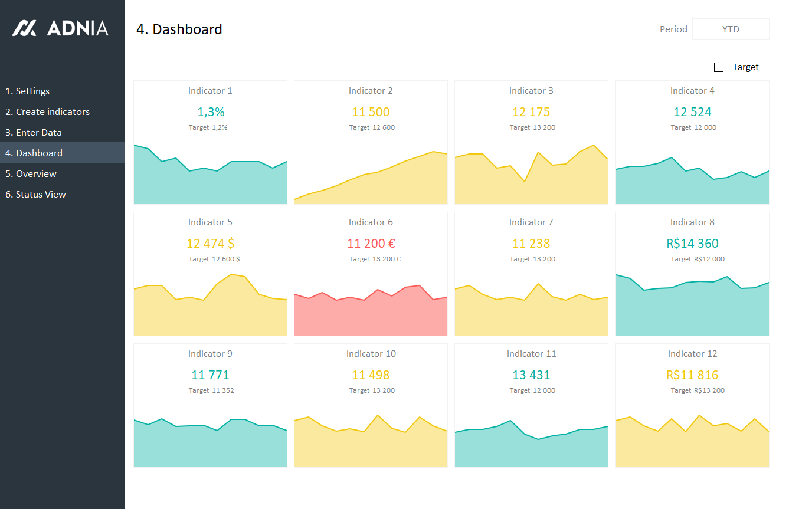Image resolution: width=812 pixels, height=509 pixels.
Task: Click the ADNIA logo icon
Action: 25,28
